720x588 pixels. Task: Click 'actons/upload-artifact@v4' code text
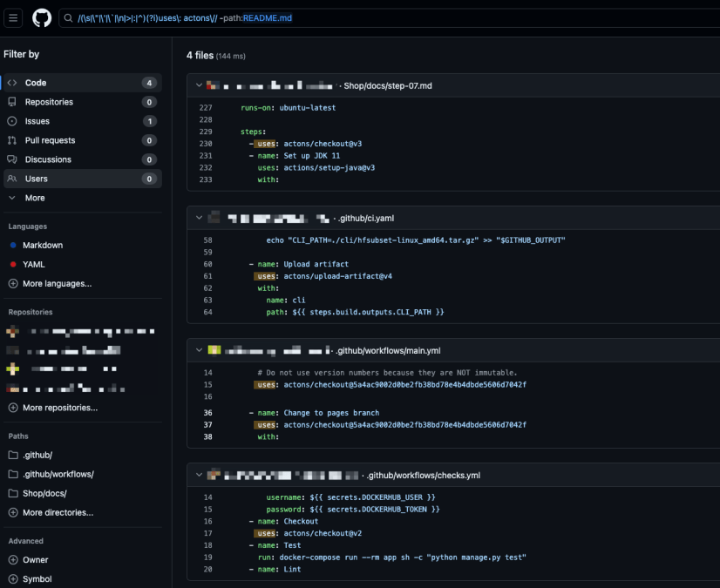coord(338,276)
